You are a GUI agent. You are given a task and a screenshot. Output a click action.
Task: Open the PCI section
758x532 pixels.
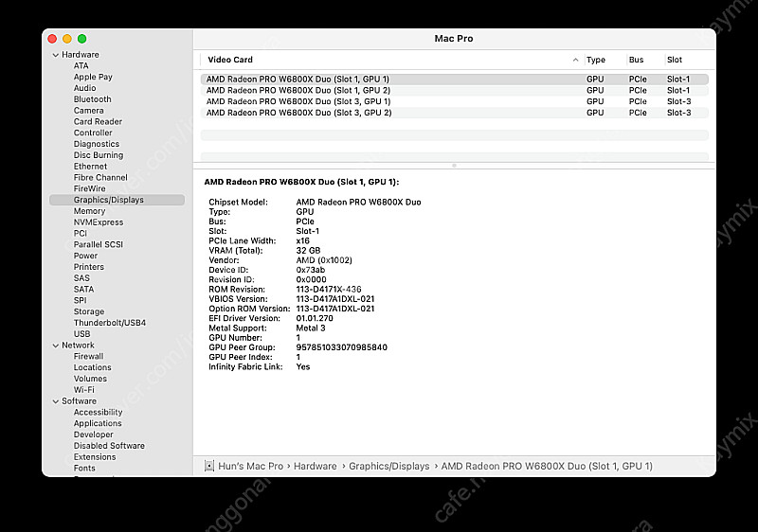[x=81, y=233]
